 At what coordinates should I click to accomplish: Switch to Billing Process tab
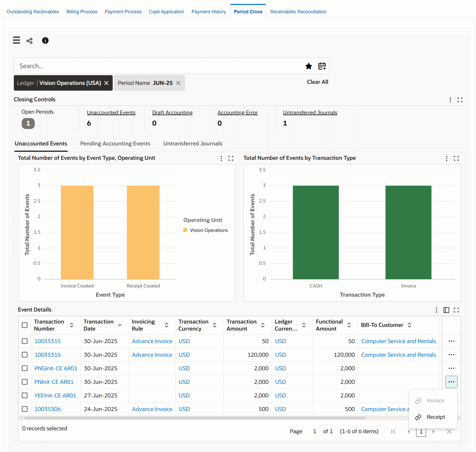82,12
